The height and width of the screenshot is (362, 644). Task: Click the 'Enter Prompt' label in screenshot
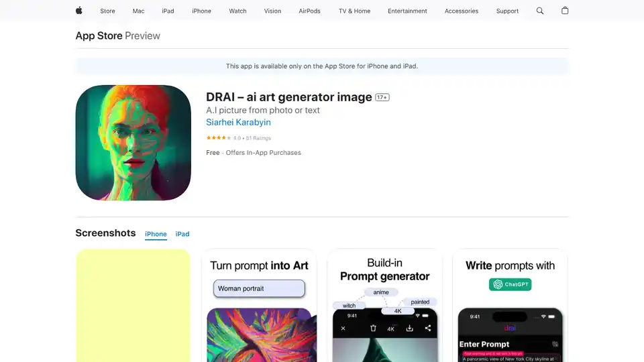tap(484, 344)
